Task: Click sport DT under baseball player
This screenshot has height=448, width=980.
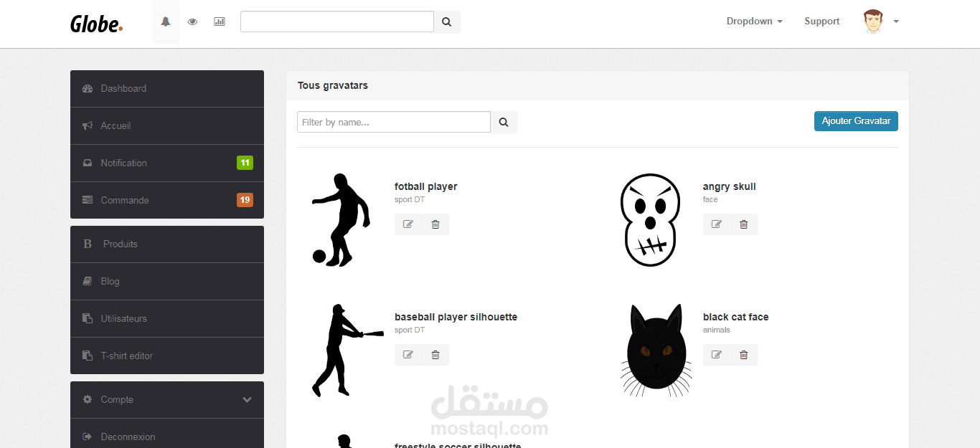Action: [x=410, y=330]
